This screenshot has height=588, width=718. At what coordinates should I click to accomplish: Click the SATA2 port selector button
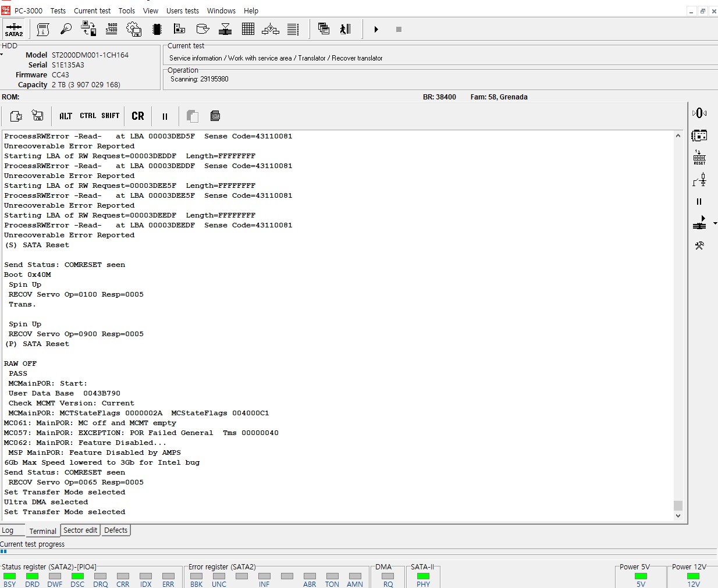[x=14, y=29]
